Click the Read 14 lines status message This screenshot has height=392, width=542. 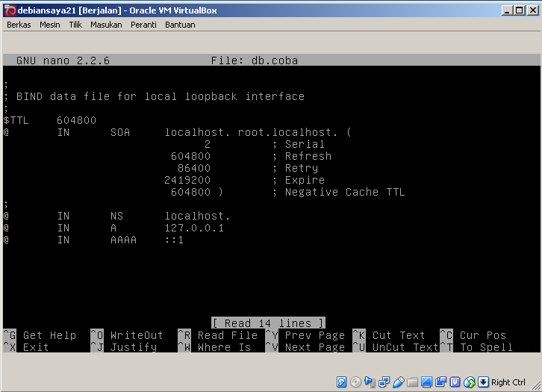[268, 323]
